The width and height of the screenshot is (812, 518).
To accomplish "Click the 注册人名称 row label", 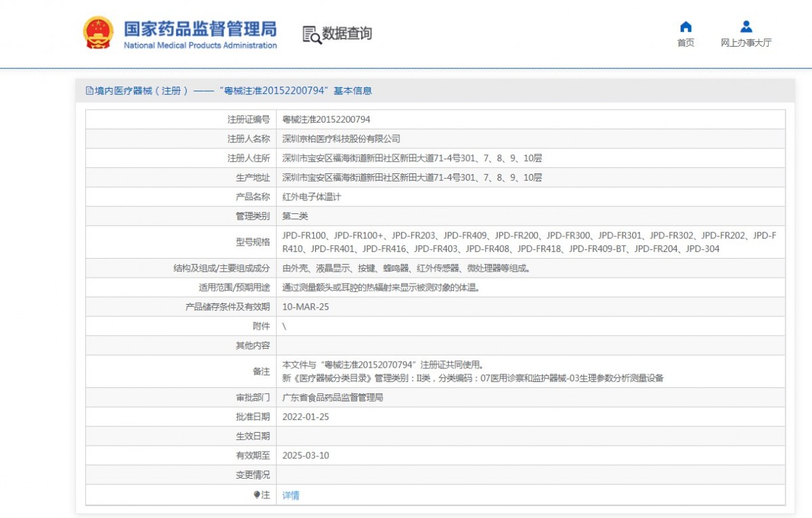I will click(x=248, y=139).
